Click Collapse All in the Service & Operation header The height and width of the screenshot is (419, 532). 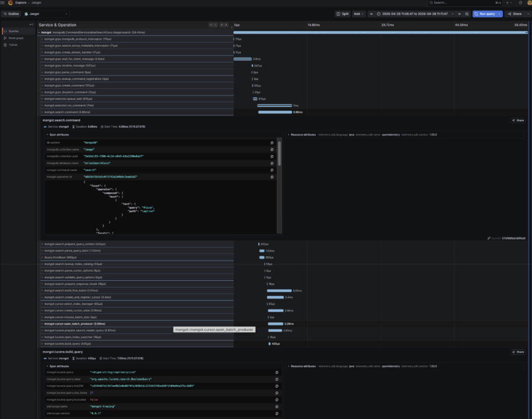(227, 25)
